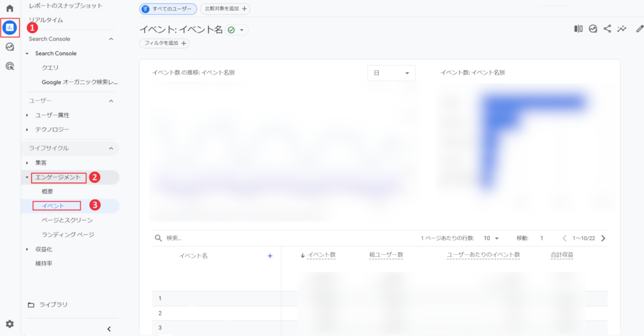The image size is (644, 336).
Task: Open the 維持率 report
Action: (44, 263)
